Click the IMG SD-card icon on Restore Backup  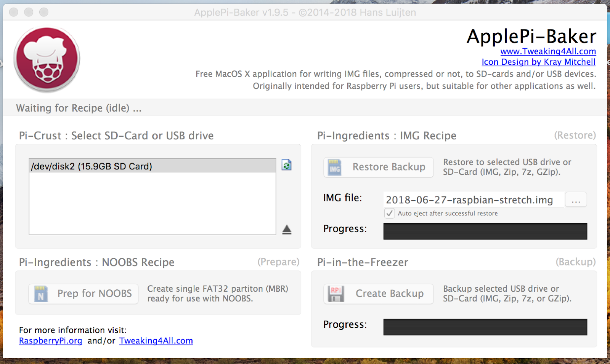pos(335,167)
